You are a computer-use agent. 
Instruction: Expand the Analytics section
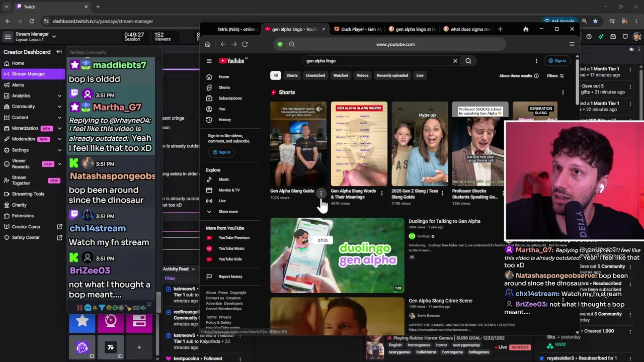59,96
